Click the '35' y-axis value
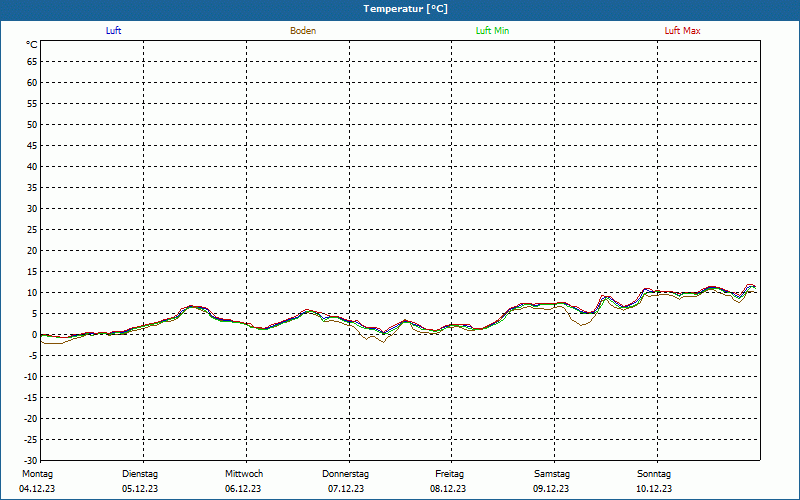Image resolution: width=800 pixels, height=500 pixels. point(32,188)
